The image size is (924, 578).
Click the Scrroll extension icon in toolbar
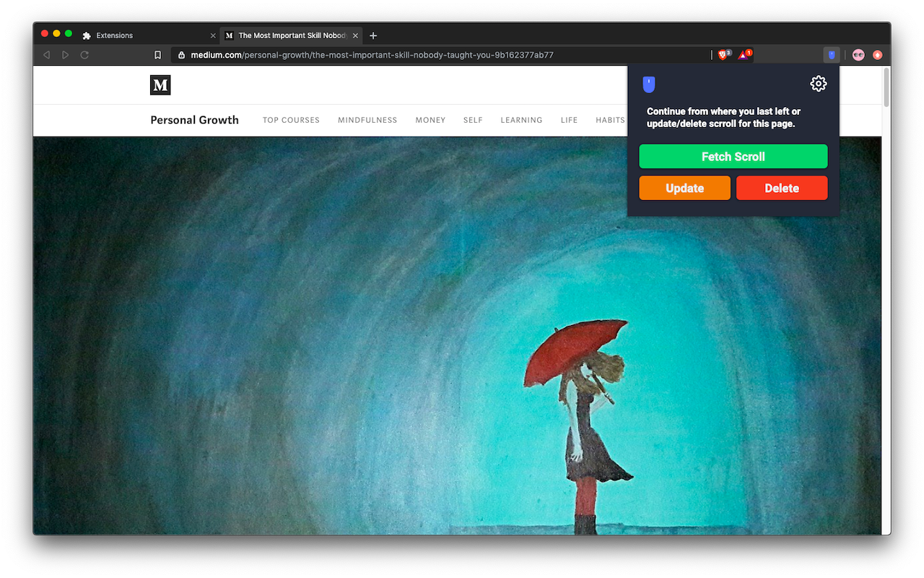(x=832, y=55)
